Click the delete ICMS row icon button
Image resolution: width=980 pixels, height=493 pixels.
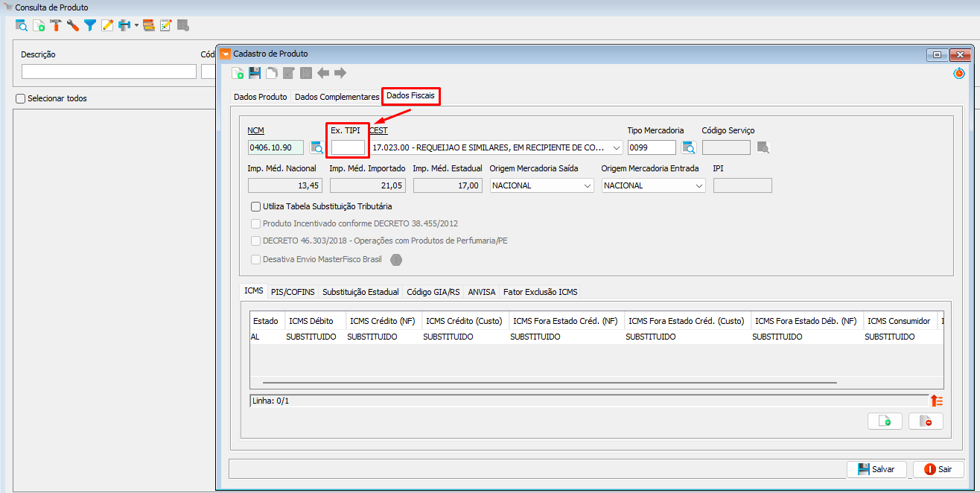(926, 422)
